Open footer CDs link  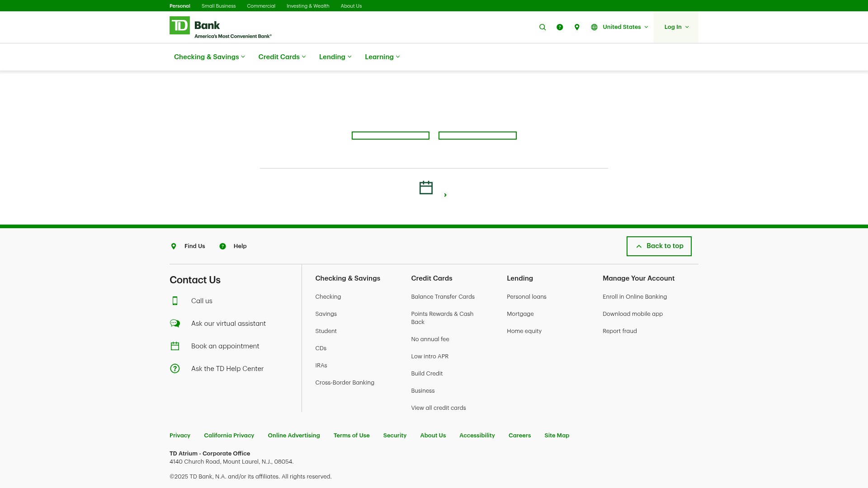(321, 348)
